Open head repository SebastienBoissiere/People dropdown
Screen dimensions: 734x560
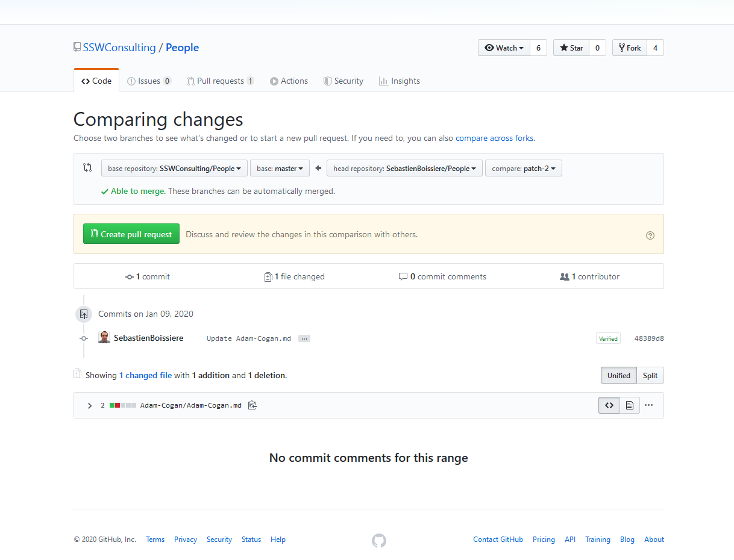click(404, 168)
